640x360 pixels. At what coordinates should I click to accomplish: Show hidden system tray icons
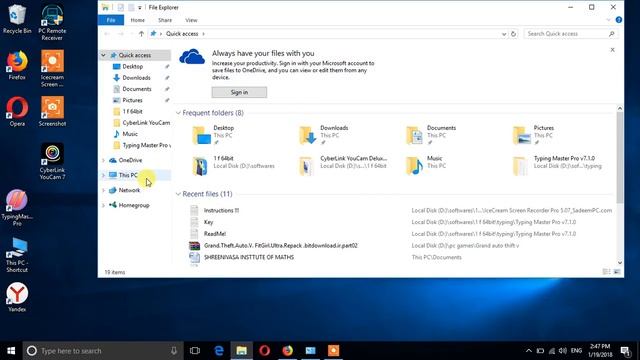pos(529,351)
